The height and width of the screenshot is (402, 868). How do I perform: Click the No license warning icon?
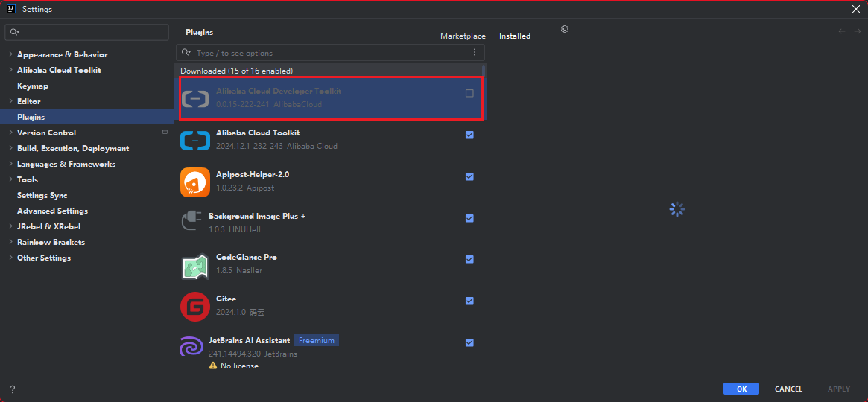pos(213,366)
